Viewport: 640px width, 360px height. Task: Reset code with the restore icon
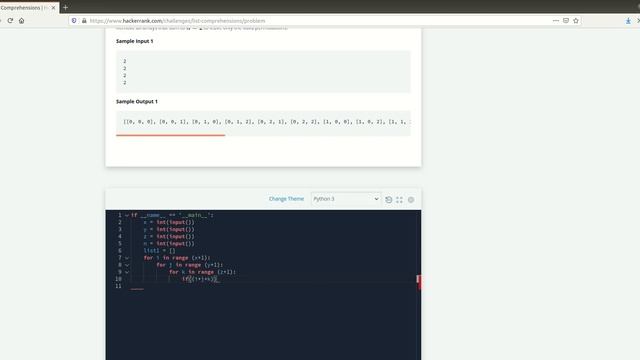pyautogui.click(x=389, y=200)
